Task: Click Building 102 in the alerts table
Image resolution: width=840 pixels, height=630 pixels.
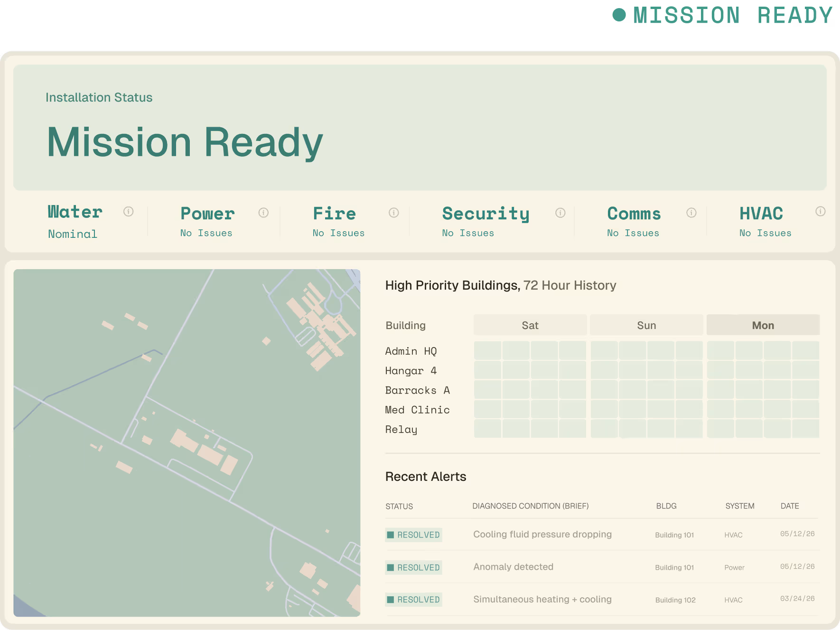Action: (x=675, y=600)
